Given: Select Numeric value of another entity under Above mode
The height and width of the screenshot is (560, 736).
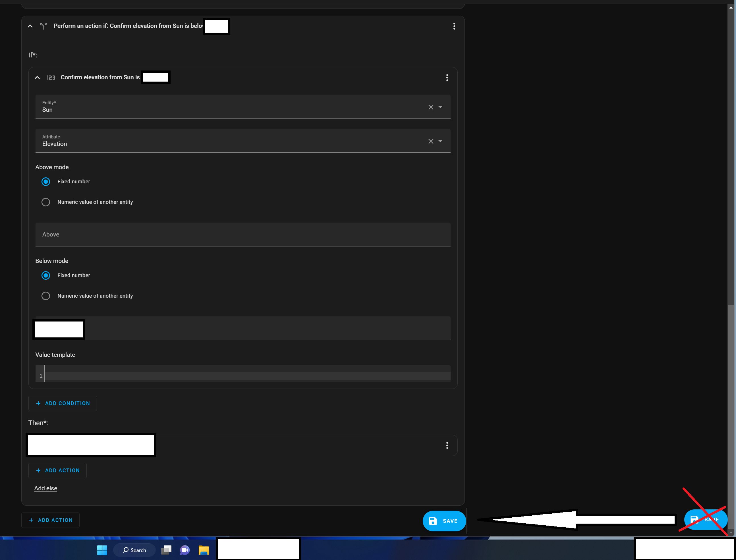Looking at the screenshot, I should tap(46, 202).
